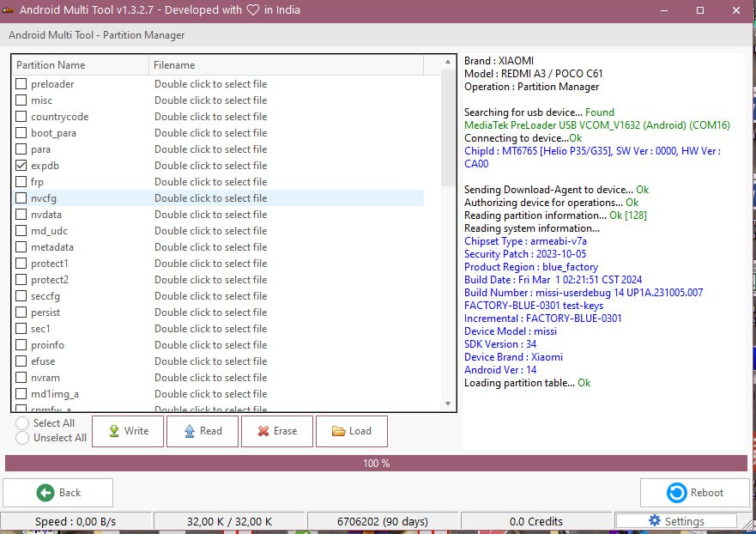
Task: Select the proinfo partition name text
Action: (47, 345)
